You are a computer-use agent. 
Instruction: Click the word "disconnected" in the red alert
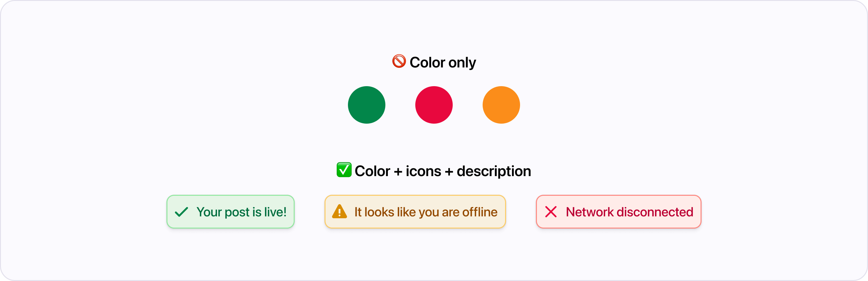[655, 212]
